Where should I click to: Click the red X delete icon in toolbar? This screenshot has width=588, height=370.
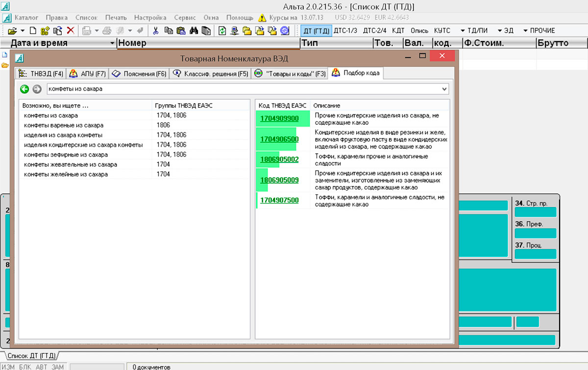point(70,30)
